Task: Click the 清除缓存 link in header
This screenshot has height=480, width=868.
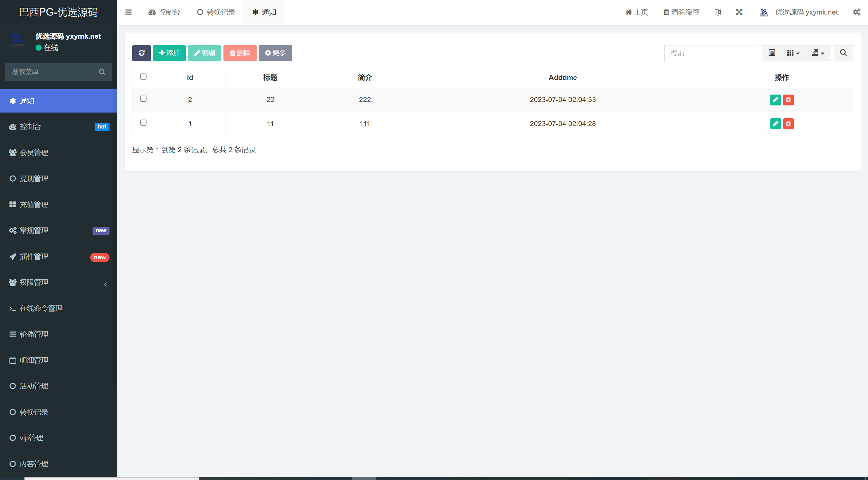Action: pos(682,12)
